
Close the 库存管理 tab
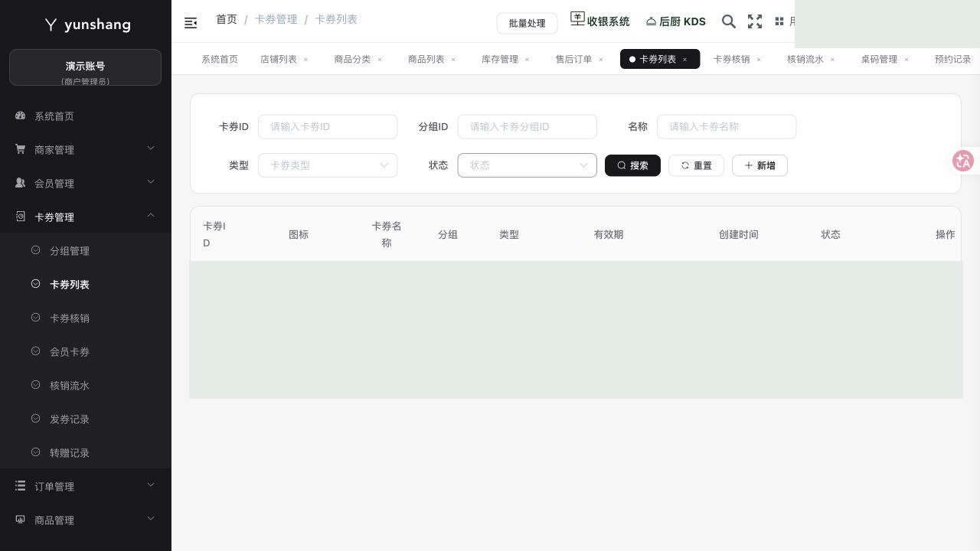527,60
